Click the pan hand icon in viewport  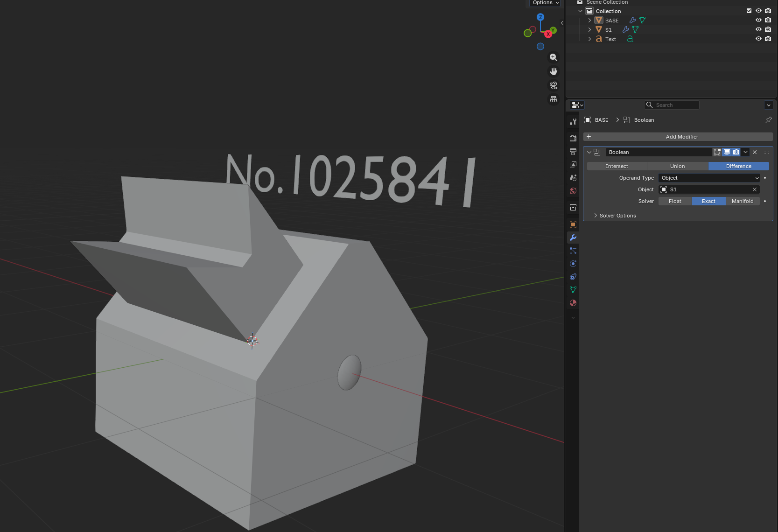[554, 71]
